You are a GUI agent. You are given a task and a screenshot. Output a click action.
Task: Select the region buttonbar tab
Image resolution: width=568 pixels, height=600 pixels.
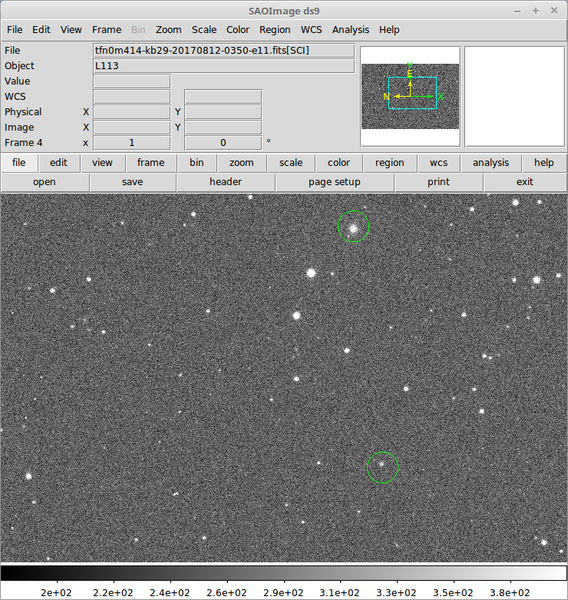tap(390, 163)
